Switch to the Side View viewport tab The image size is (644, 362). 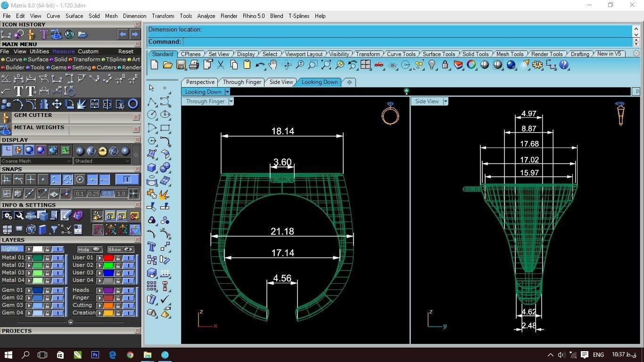point(281,82)
